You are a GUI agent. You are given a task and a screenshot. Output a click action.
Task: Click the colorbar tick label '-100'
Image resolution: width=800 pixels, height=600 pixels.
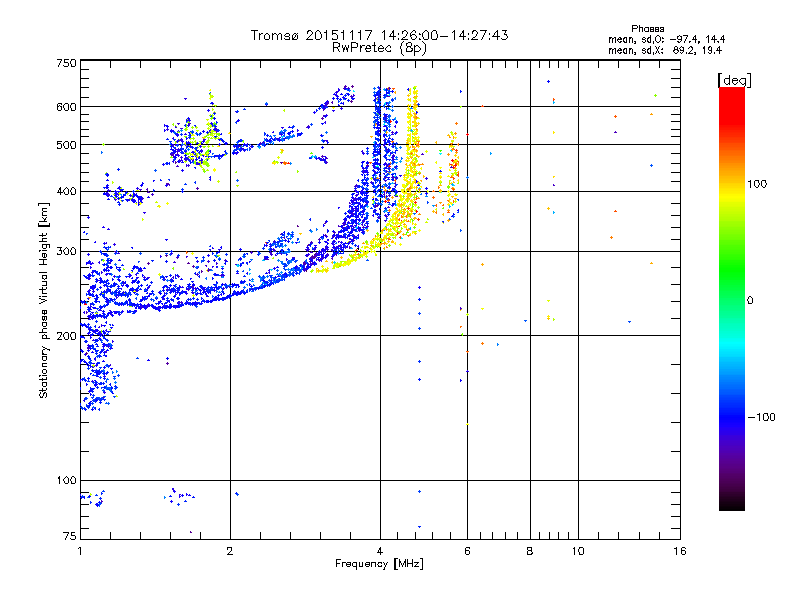point(761,417)
